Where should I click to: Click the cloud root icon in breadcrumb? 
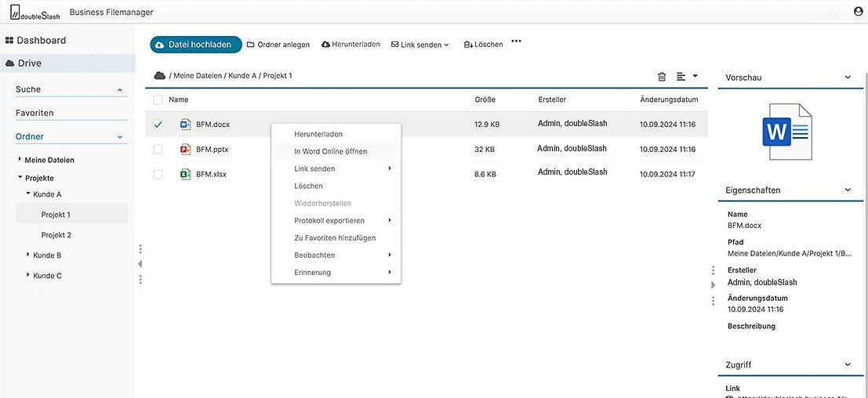160,75
